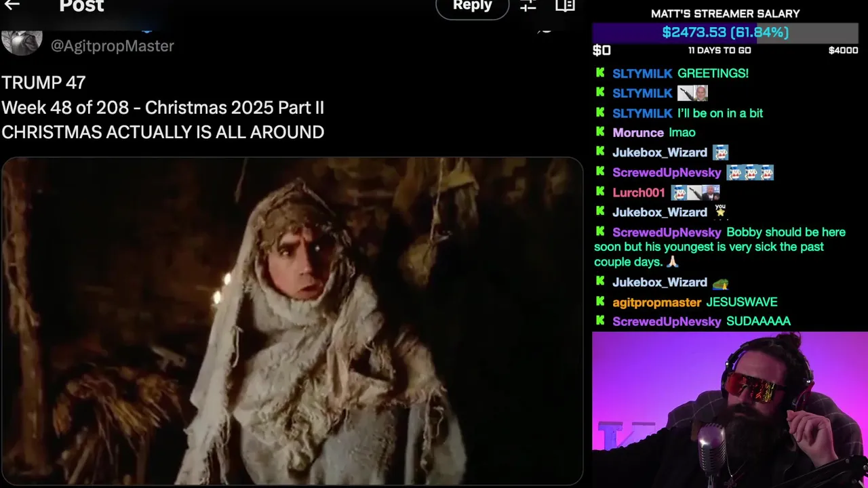Click Morunce's 'lmao' message

coord(682,133)
